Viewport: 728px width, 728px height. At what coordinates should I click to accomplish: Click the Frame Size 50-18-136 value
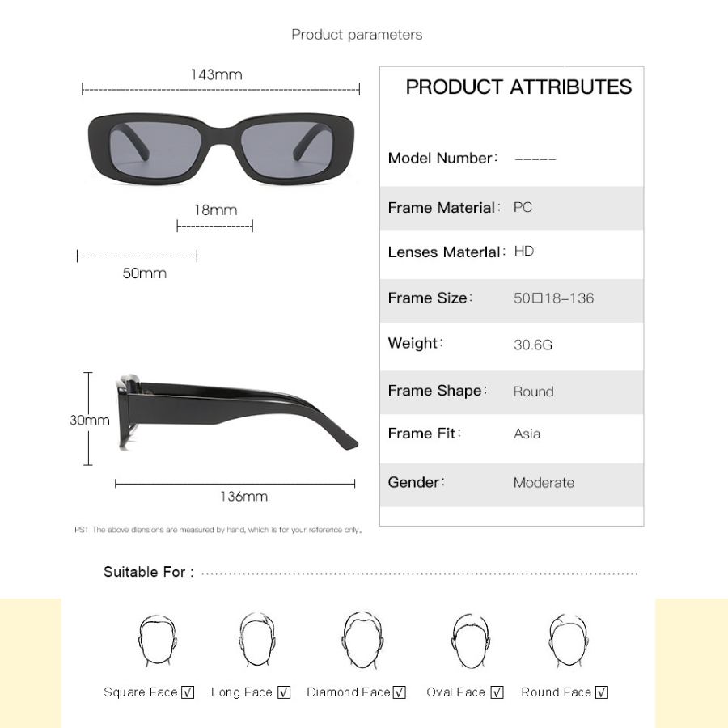pyautogui.click(x=553, y=298)
